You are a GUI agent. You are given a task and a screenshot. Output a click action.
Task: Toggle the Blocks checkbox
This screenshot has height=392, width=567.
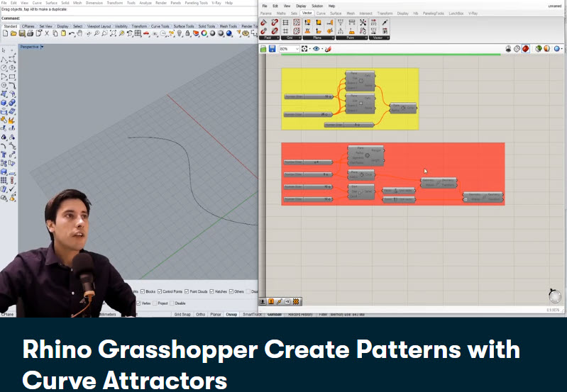point(143,291)
